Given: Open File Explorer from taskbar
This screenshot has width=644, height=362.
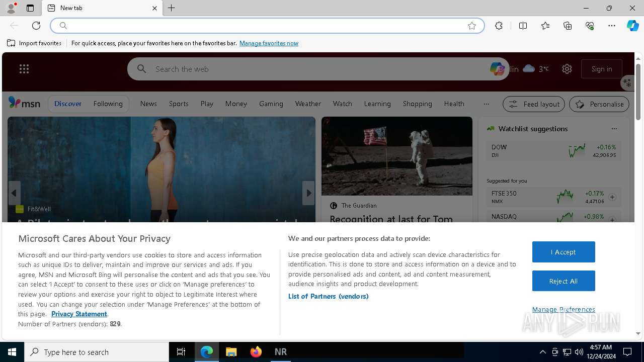Looking at the screenshot, I should [x=231, y=352].
